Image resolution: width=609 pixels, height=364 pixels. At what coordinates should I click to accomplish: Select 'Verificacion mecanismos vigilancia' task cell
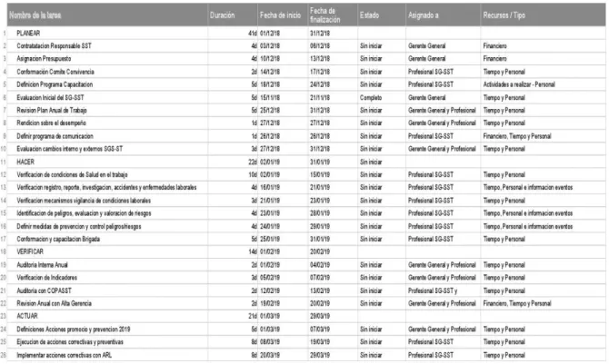point(84,201)
